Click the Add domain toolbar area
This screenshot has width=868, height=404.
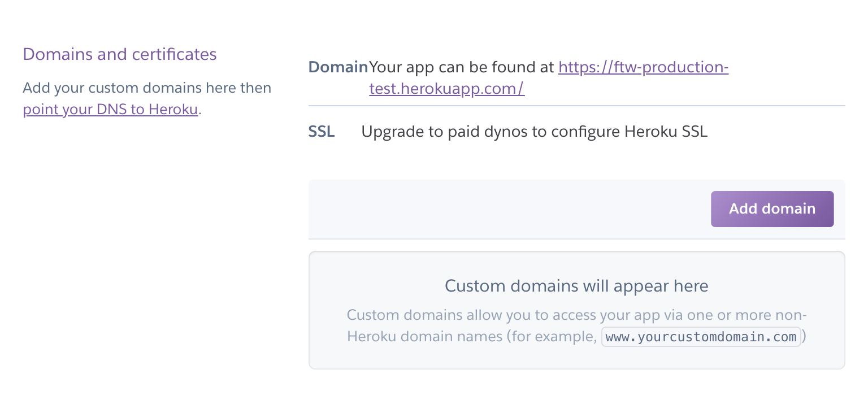click(x=576, y=208)
